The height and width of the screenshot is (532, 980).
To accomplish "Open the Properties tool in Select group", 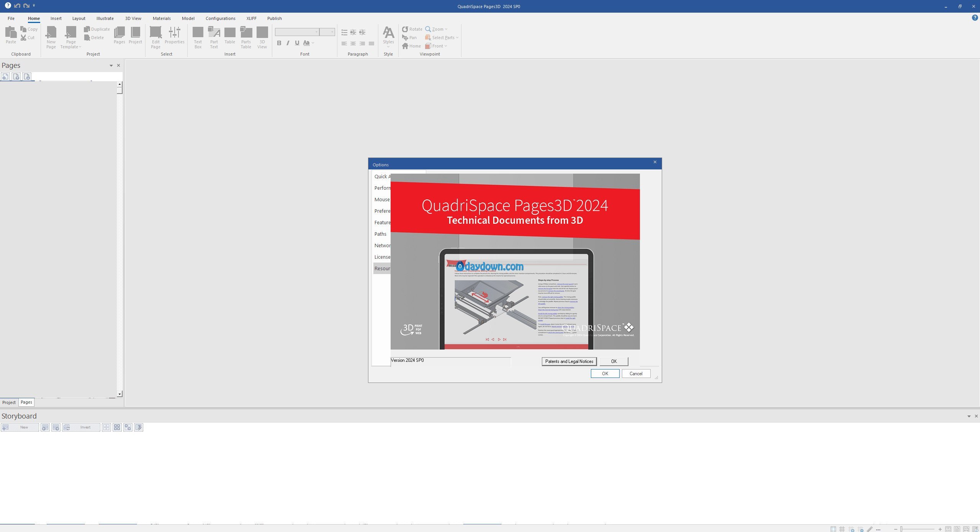I will (174, 33).
